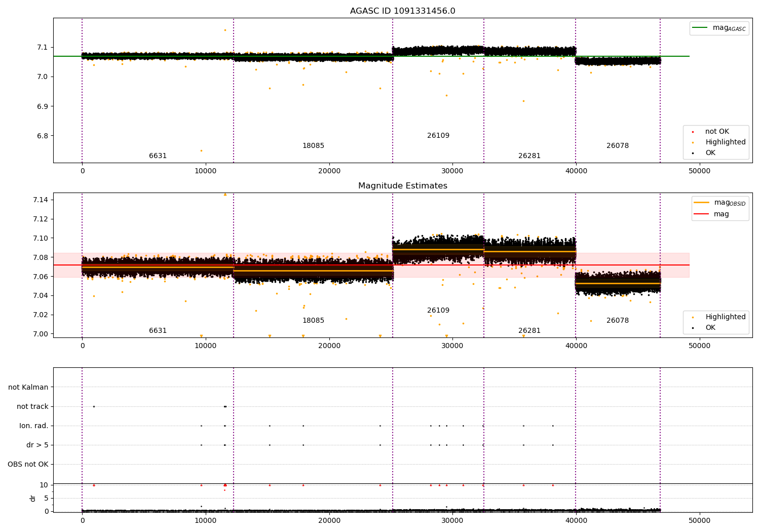Click the title "AGASC ID 1091331456.0"
This screenshot has height=532, width=760.
pyautogui.click(x=402, y=11)
